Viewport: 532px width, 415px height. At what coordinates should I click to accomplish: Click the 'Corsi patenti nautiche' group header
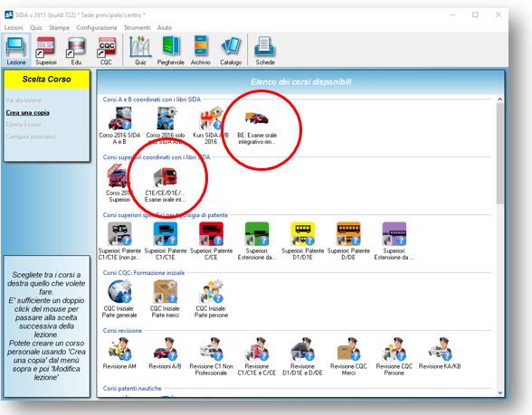coord(132,388)
